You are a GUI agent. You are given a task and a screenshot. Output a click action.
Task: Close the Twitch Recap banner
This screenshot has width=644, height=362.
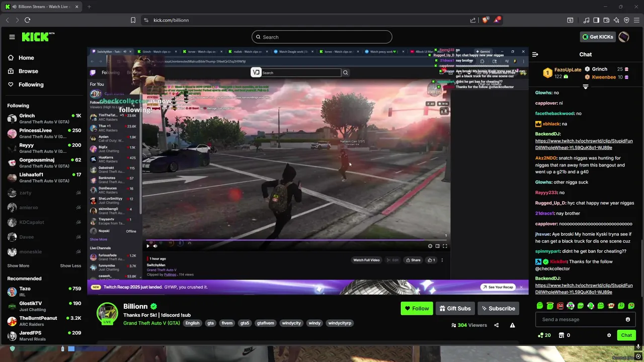coord(521,287)
